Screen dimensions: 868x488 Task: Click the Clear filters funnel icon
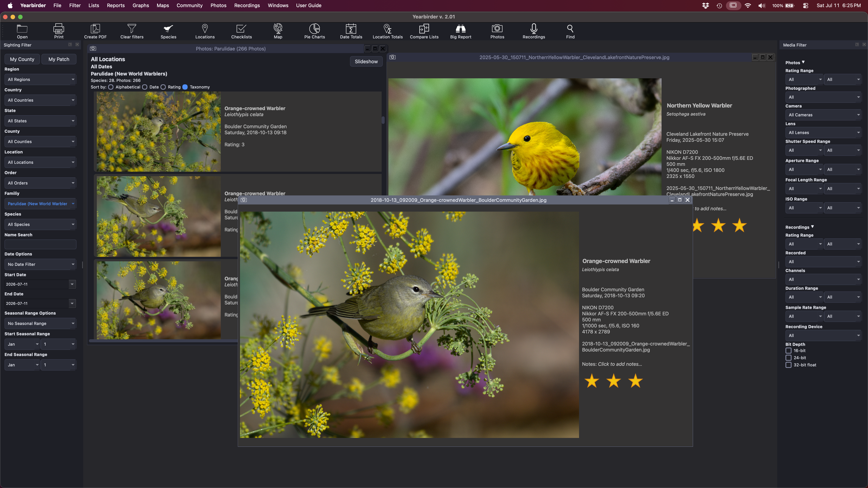tap(132, 29)
